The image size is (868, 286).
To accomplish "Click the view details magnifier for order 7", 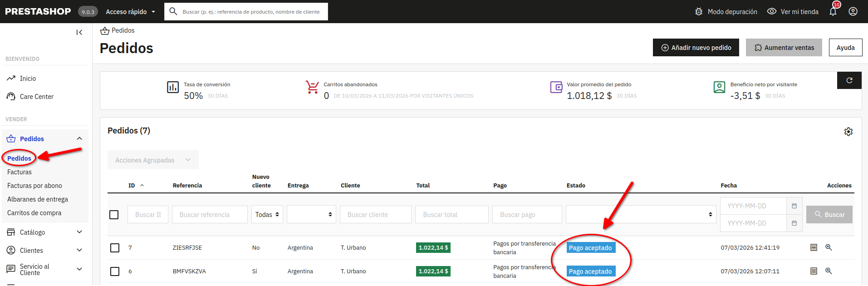I will pos(829,247).
